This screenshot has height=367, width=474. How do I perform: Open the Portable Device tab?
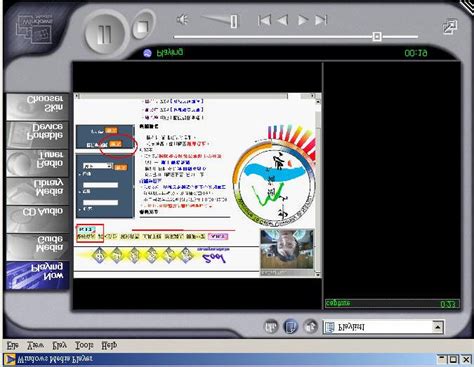click(x=37, y=135)
